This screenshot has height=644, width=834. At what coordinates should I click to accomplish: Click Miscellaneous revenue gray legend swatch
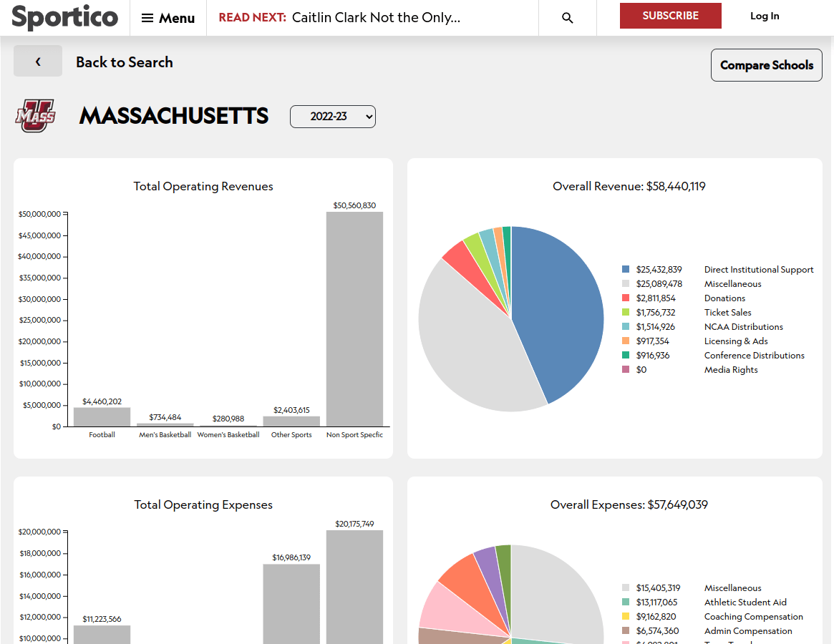pyautogui.click(x=626, y=283)
